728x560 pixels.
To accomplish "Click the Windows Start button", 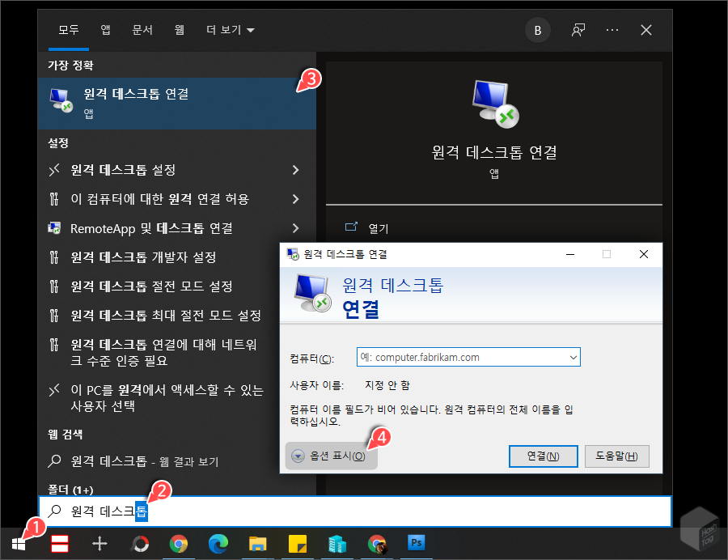I will pos(19,544).
